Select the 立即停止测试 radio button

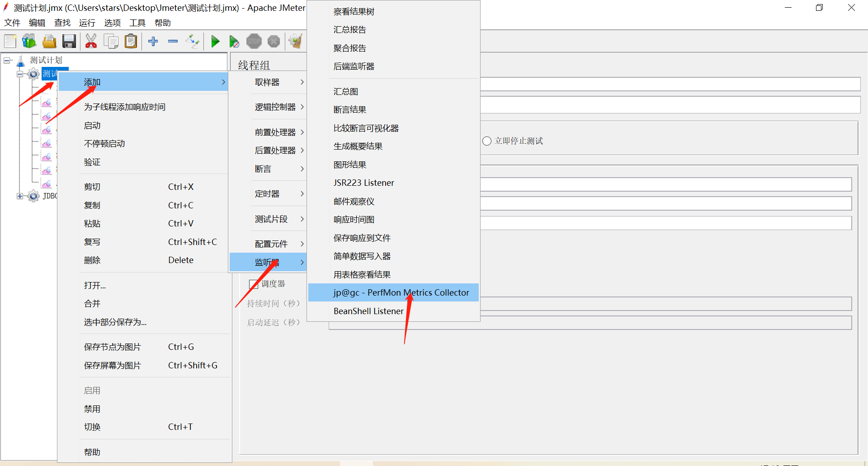pos(486,141)
